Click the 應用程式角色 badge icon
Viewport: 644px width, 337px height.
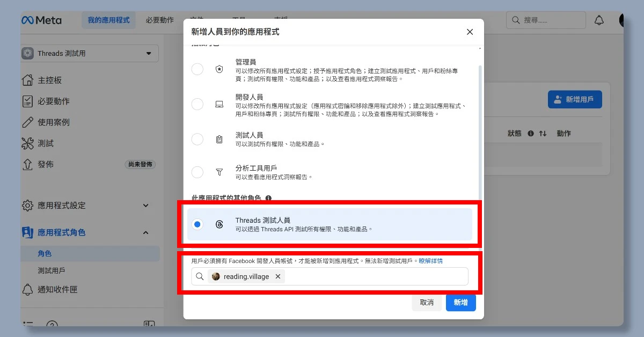[27, 232]
